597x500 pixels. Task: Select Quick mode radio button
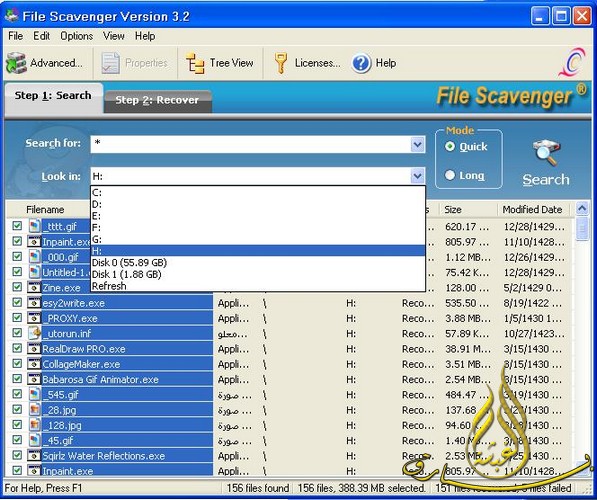point(450,146)
